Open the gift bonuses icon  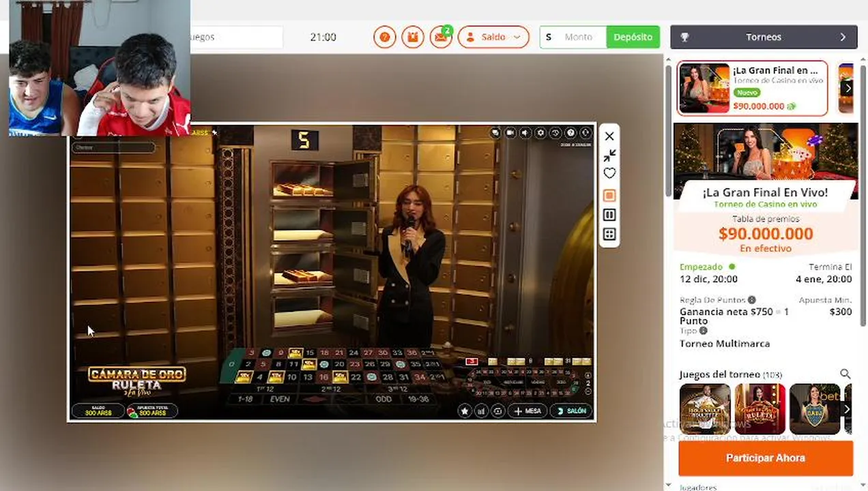click(x=413, y=37)
